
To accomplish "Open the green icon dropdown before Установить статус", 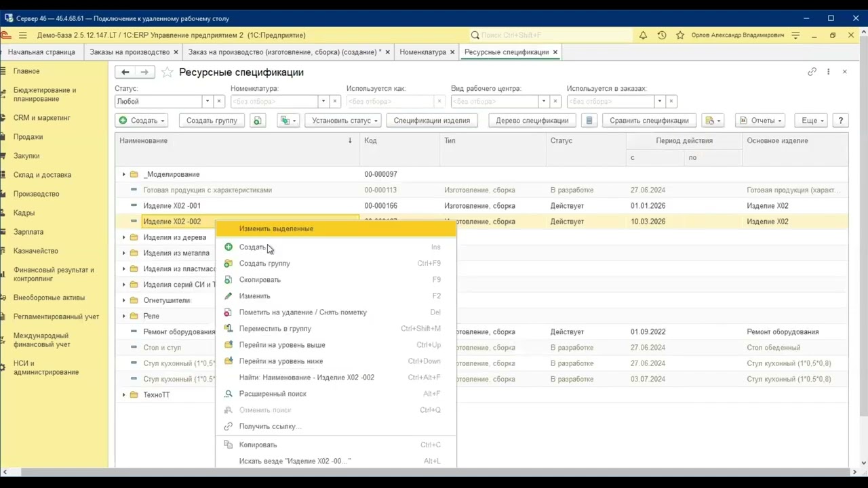I will click(288, 121).
